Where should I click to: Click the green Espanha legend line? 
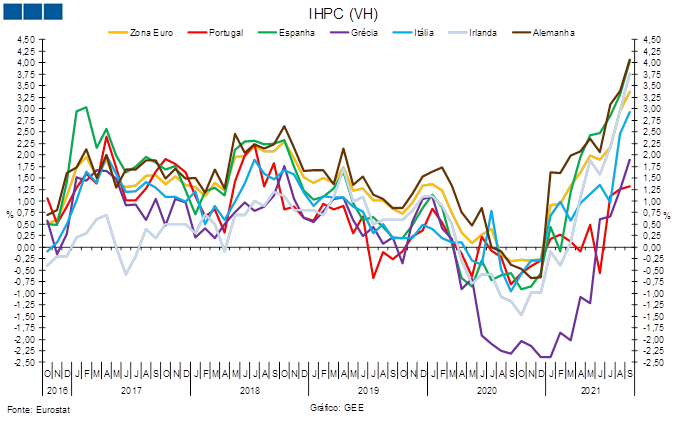267,33
